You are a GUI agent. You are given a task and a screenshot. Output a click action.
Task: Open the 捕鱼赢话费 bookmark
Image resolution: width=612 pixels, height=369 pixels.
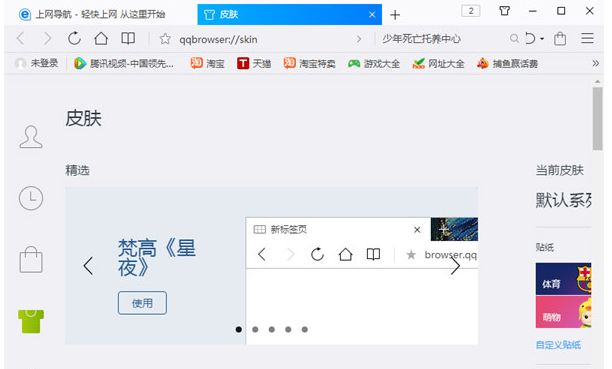(x=507, y=63)
